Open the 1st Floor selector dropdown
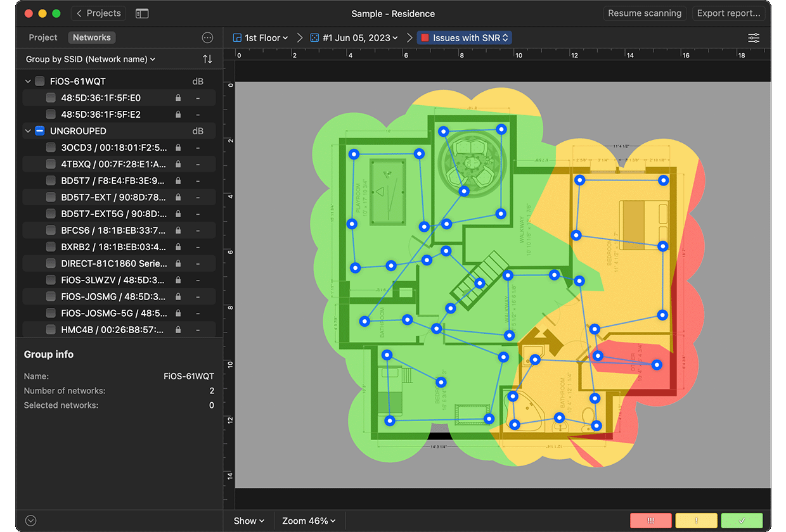 (x=261, y=38)
